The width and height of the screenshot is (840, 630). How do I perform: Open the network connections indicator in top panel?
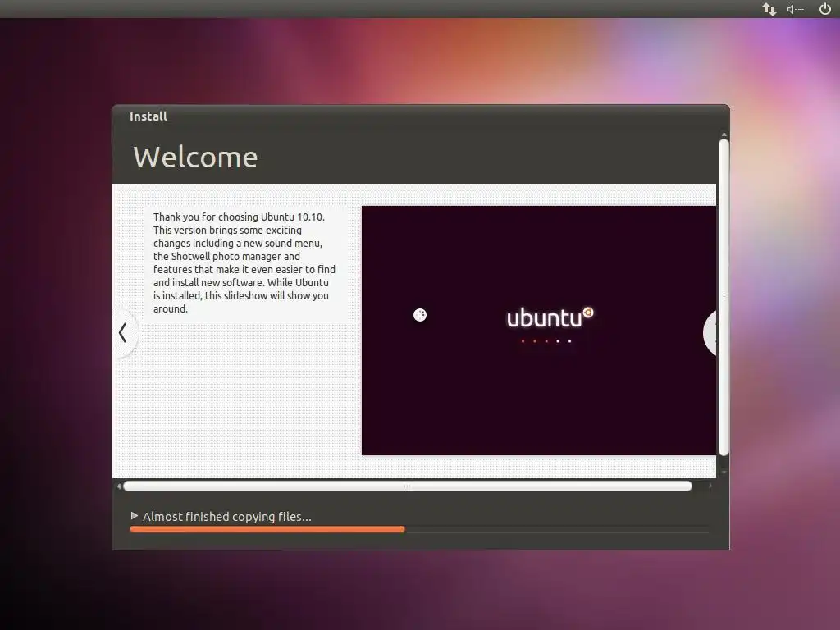point(769,9)
